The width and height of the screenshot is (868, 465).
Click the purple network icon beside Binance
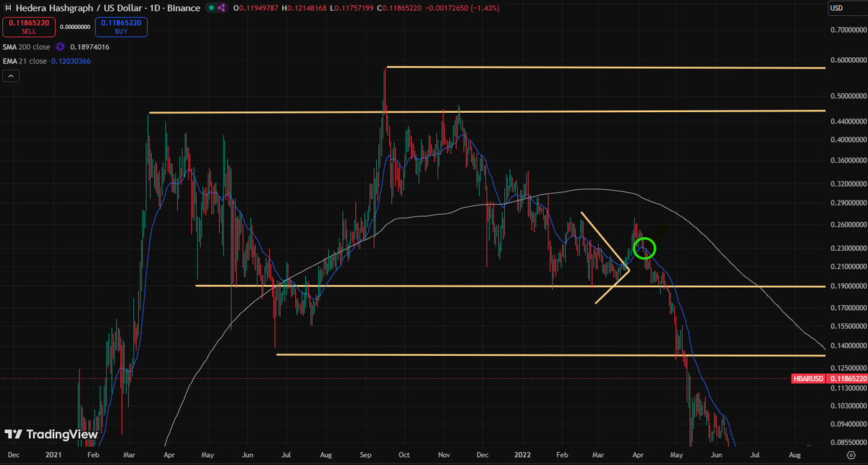click(221, 8)
